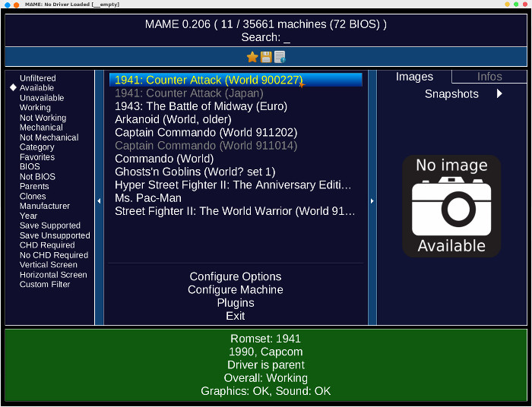
Task: Choose the Category filter
Action: (x=36, y=147)
